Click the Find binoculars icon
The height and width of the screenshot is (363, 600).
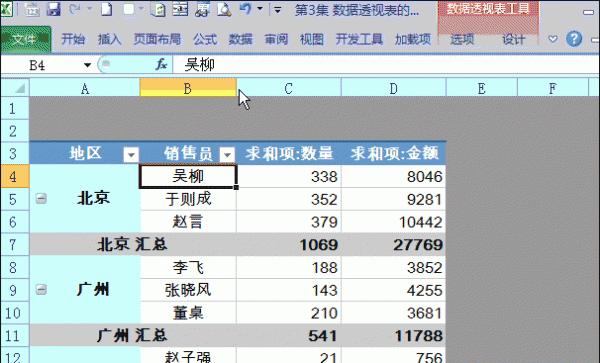click(202, 9)
